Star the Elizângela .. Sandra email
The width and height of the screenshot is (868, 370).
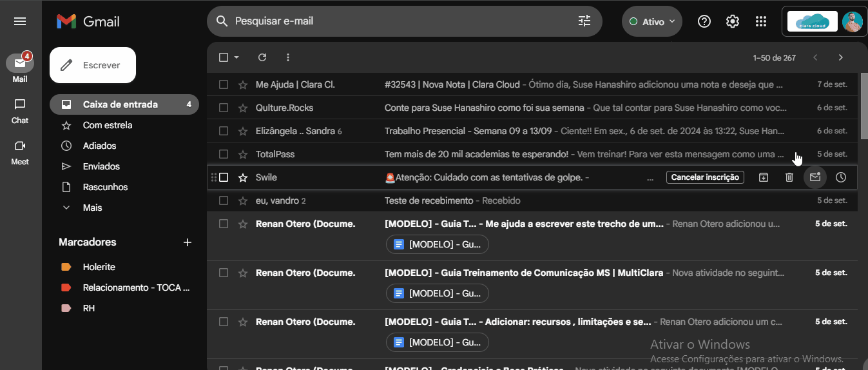(243, 131)
